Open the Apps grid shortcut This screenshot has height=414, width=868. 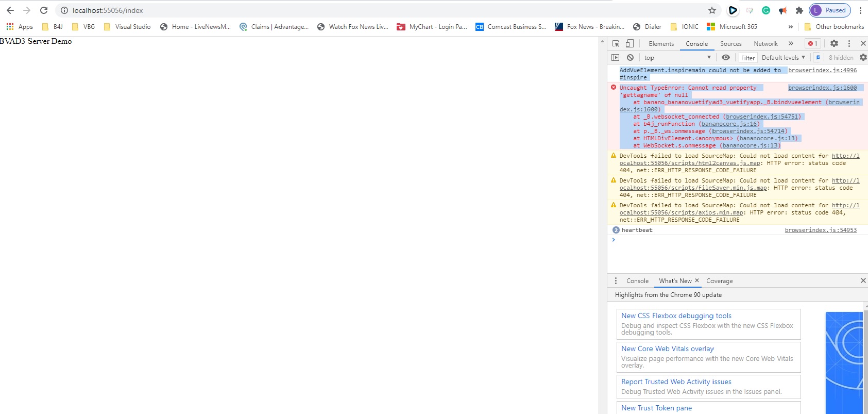(20, 27)
